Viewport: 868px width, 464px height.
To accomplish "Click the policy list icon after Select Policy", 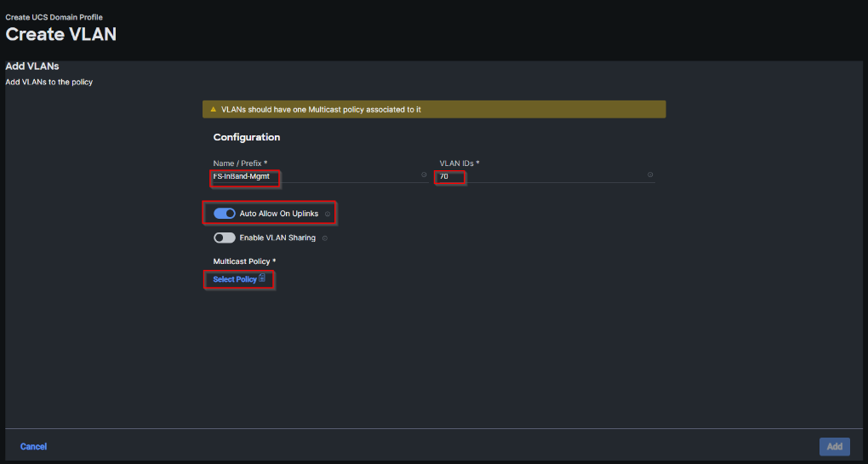I will [x=262, y=279].
